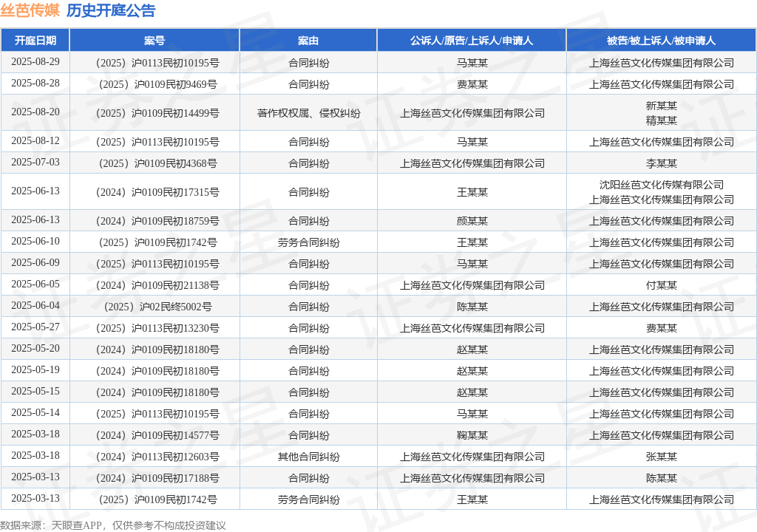Viewport: 757px width, 532px height.
Task: Click plaintiff 费某某 in 2025-08-28 row
Action: point(472,84)
